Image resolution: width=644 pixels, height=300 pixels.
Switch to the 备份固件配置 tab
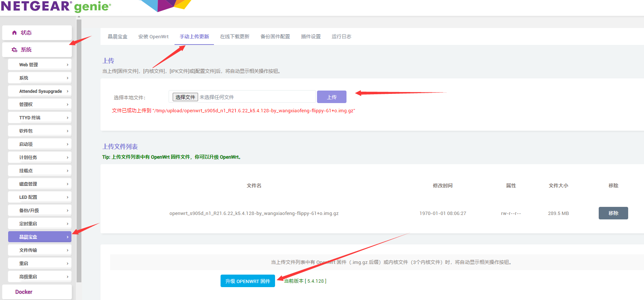(275, 36)
